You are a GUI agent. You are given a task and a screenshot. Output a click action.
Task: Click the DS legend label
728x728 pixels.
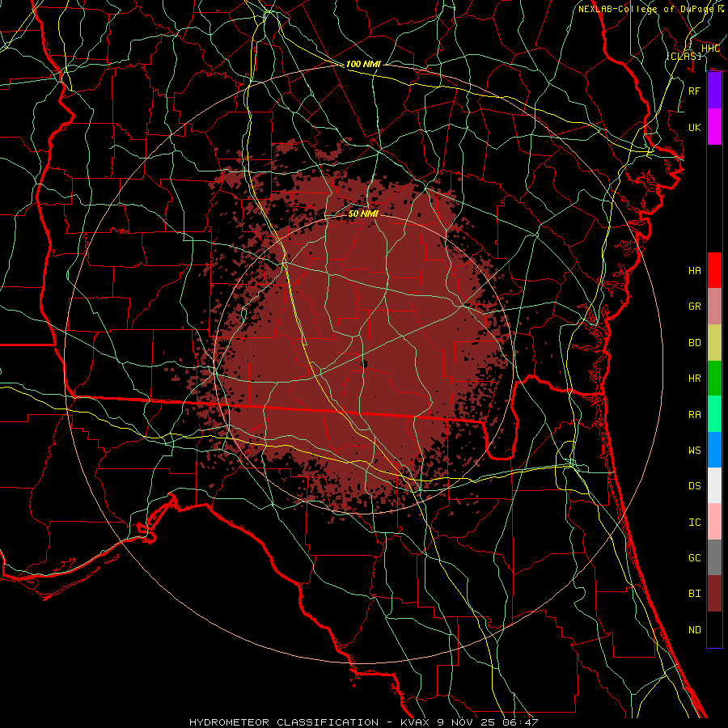[x=694, y=486]
